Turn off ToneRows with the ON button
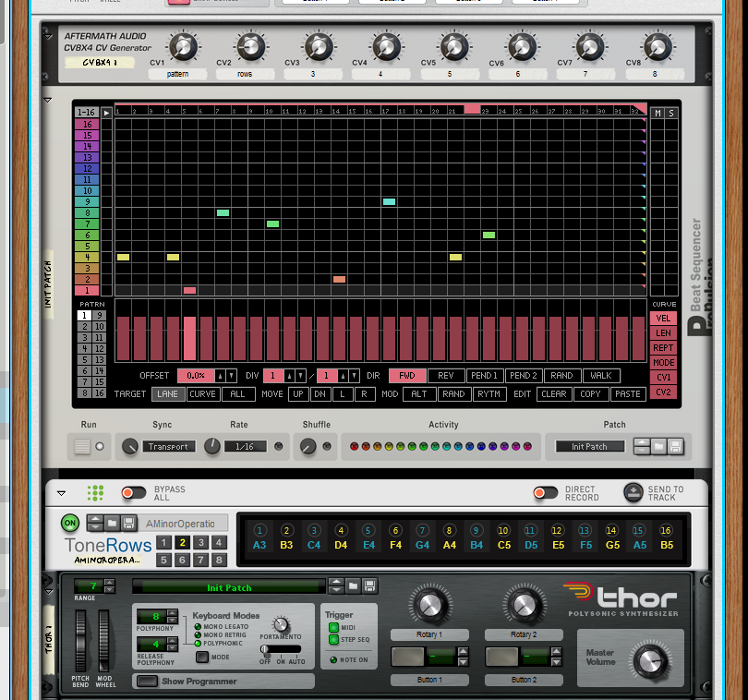 pos(70,523)
